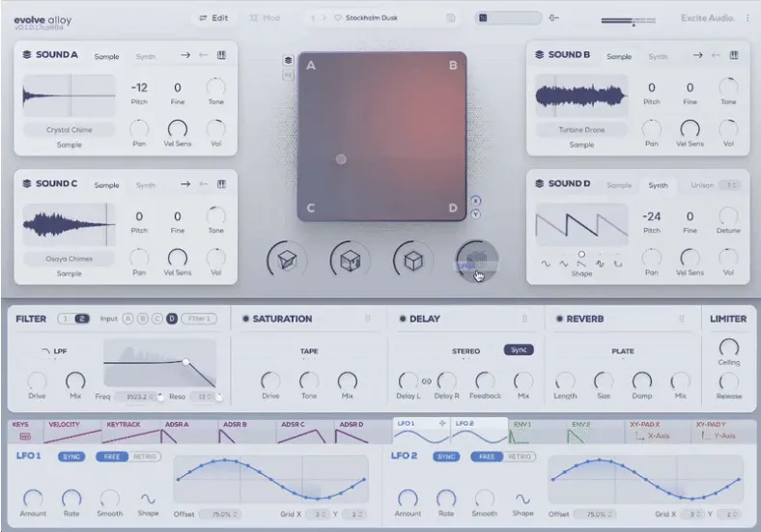Image resolution: width=761 pixels, height=532 pixels.
Task: Open the VELOCITY modulator tab
Action: [72, 431]
